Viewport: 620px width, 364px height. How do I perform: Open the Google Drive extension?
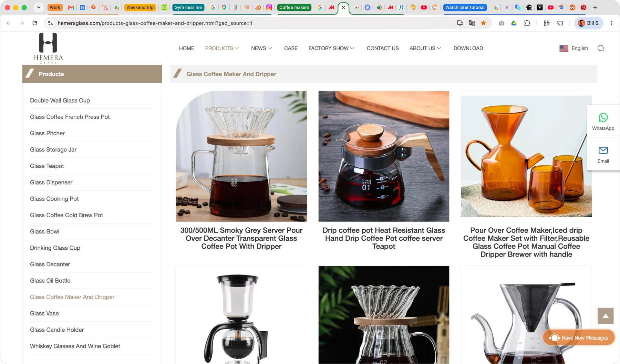[514, 23]
